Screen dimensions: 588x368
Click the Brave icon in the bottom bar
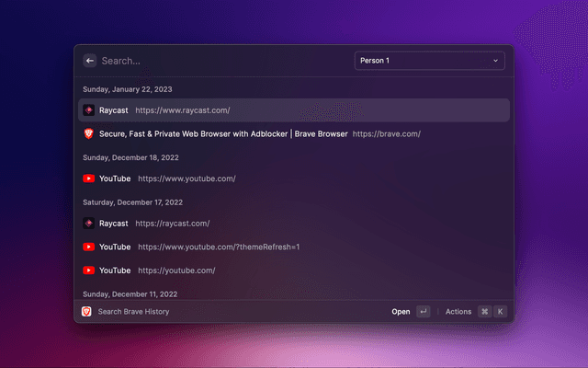(x=86, y=312)
